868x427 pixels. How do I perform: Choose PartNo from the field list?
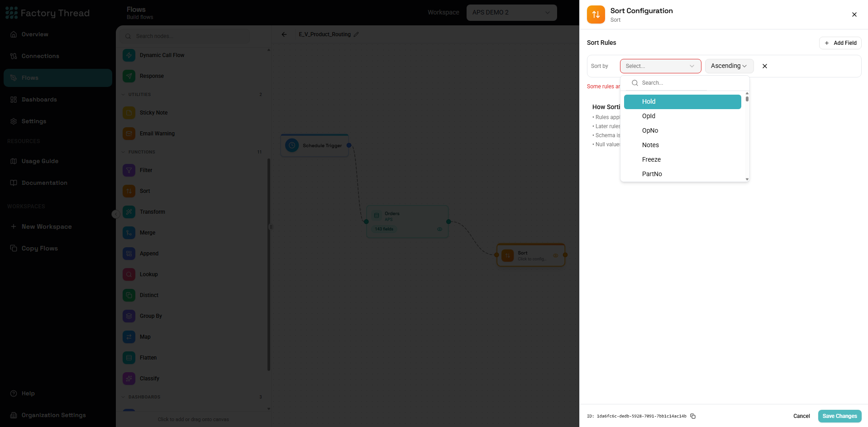click(682, 174)
